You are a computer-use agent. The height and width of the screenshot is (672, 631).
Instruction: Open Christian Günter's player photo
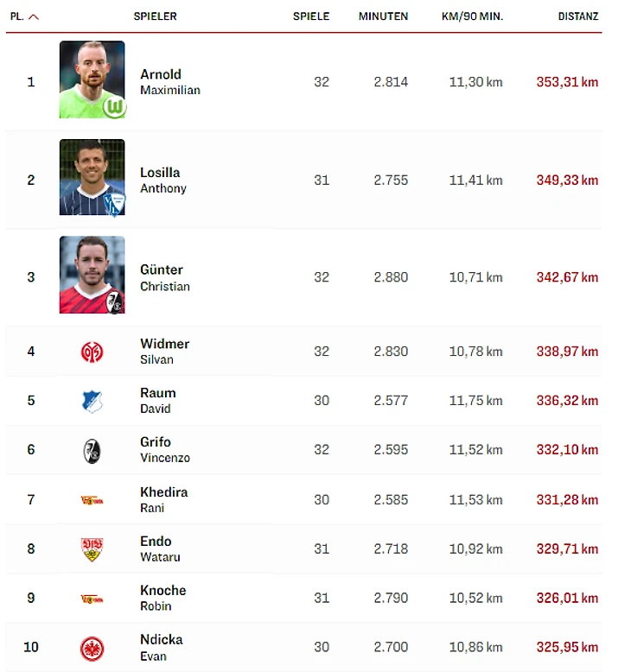pyautogui.click(x=92, y=276)
